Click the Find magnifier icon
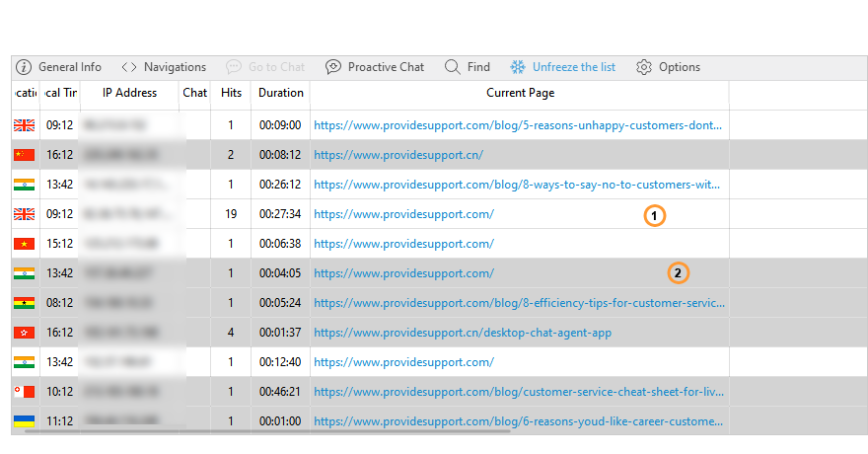868x454 pixels. (452, 67)
